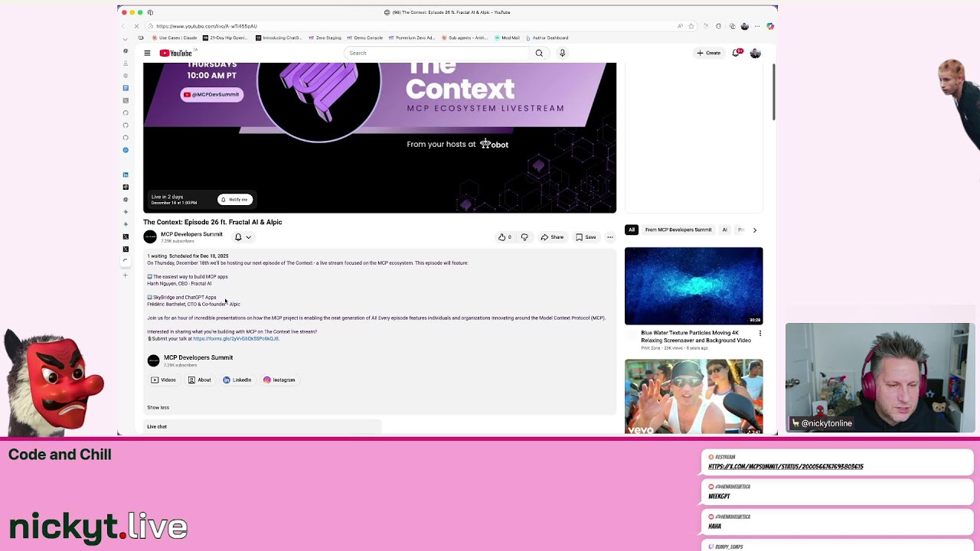The image size is (980, 551).
Task: Open the Use Cases | Claude bookmark
Action: (175, 37)
